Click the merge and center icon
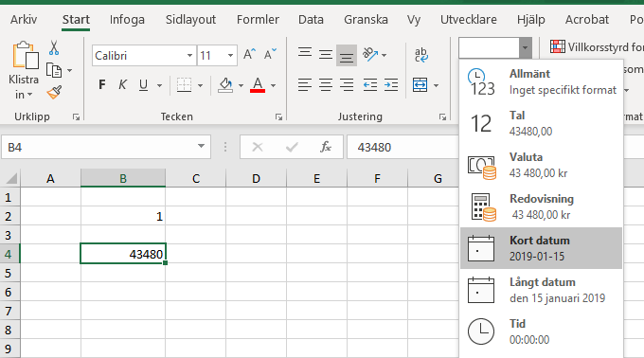The image size is (644, 358). (420, 85)
